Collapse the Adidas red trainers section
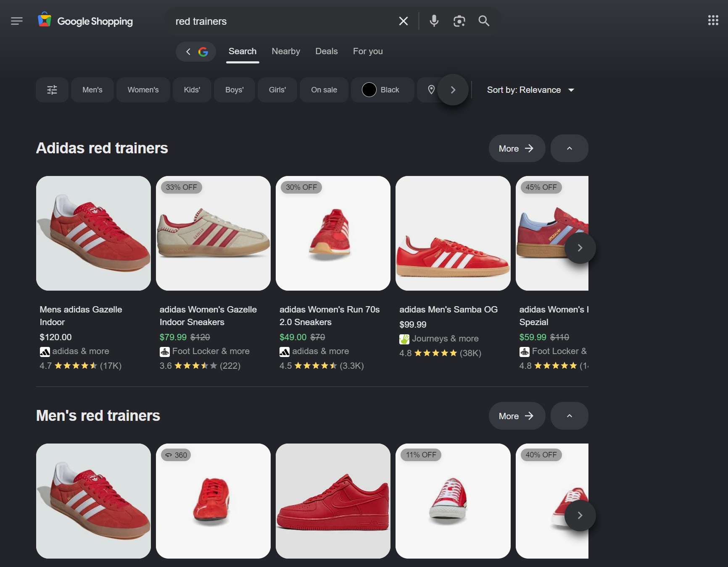This screenshot has width=728, height=567. pos(569,148)
